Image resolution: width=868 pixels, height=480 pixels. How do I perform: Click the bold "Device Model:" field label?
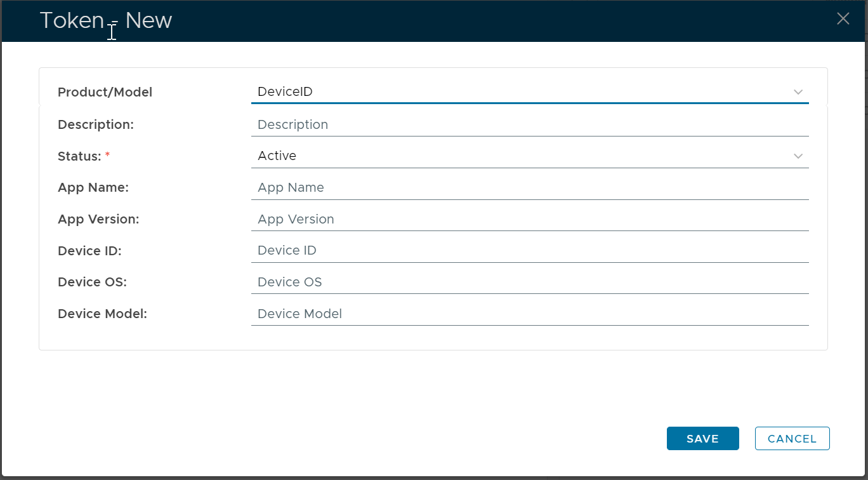point(102,314)
